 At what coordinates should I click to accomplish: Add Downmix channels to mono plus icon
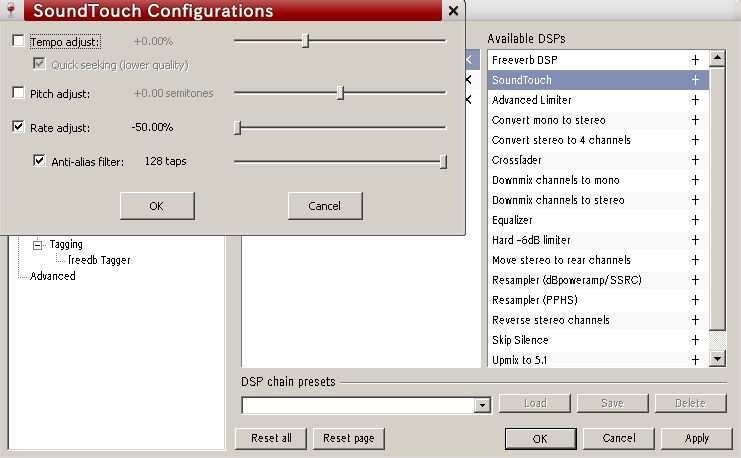[x=695, y=180]
